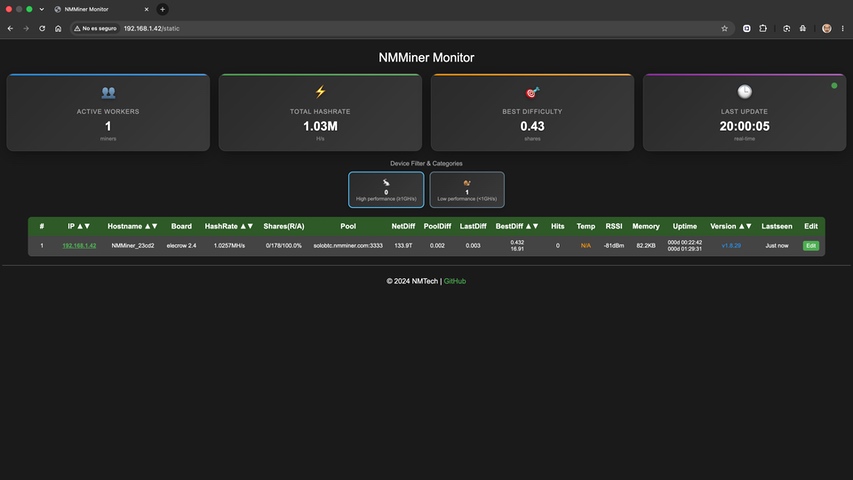This screenshot has width=853, height=480.
Task: Click the Lastseen value Just now
Action: click(777, 245)
